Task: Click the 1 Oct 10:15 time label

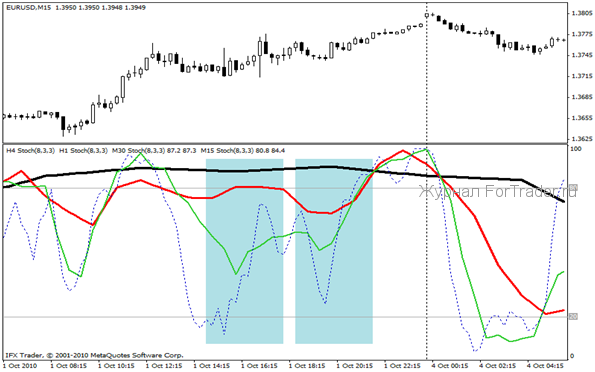Action: pyautogui.click(x=116, y=366)
